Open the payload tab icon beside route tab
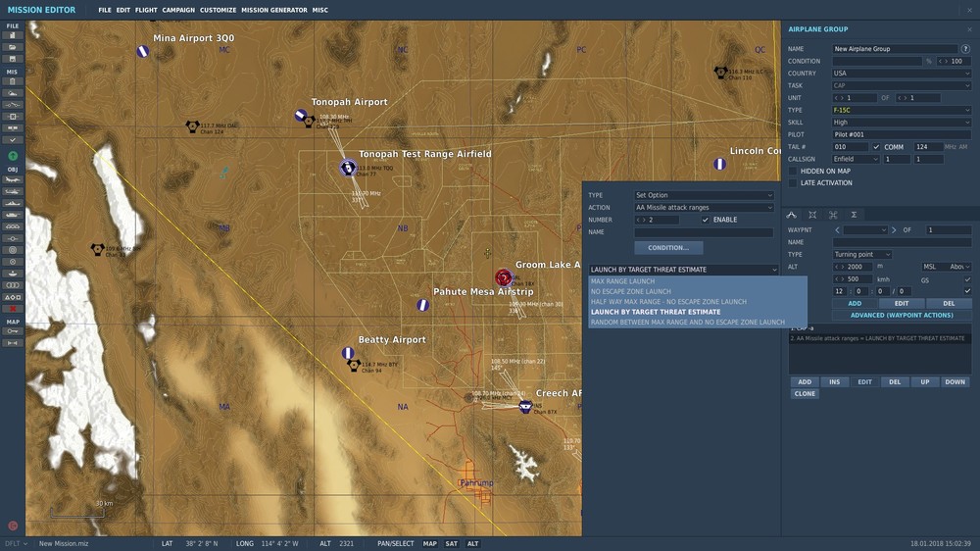 811,215
